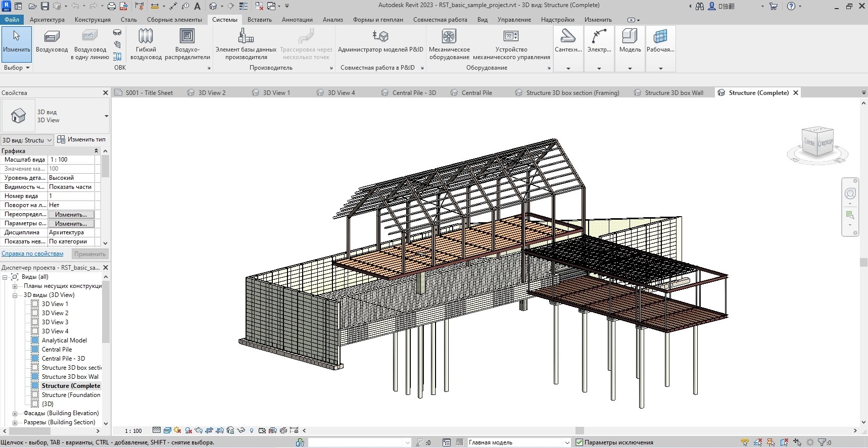Click the Print icon in quick access toolbar
The width and height of the screenshot is (868, 448).
pos(112,6)
